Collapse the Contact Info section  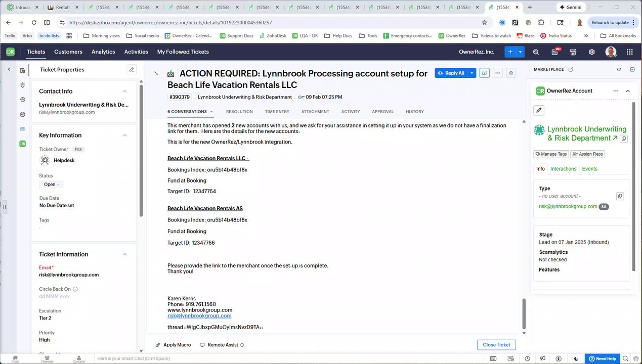click(125, 92)
